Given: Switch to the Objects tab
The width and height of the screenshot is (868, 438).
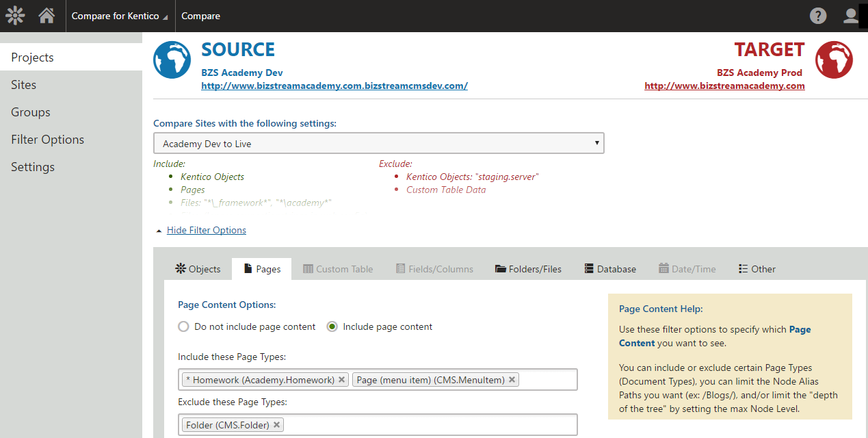Looking at the screenshot, I should (x=198, y=269).
